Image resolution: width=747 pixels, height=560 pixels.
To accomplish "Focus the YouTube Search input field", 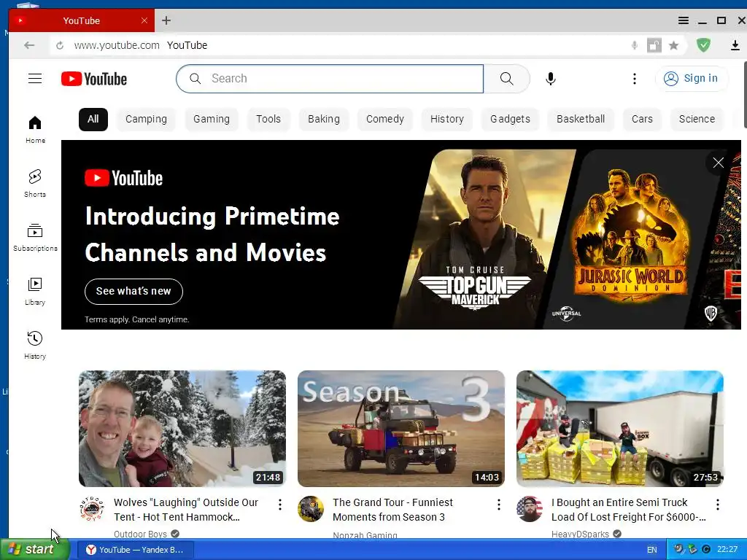I will coord(330,79).
